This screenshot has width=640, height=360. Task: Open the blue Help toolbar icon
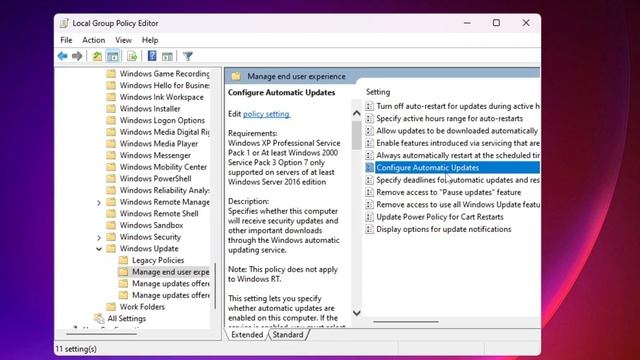pos(152,56)
